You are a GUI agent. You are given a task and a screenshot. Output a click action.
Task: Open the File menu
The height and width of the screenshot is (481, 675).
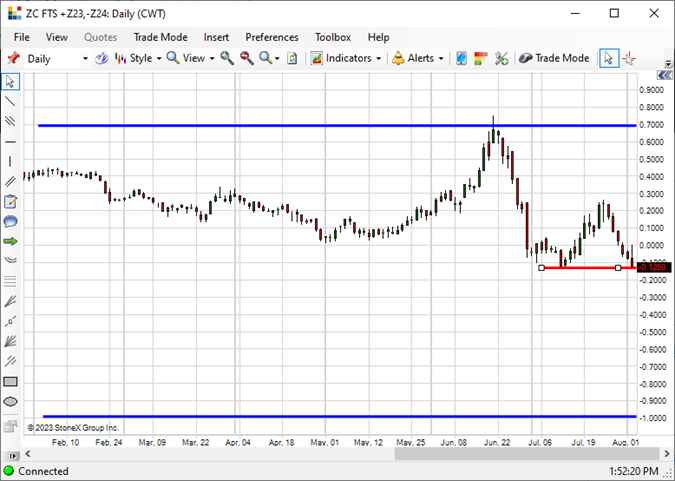[x=22, y=37]
